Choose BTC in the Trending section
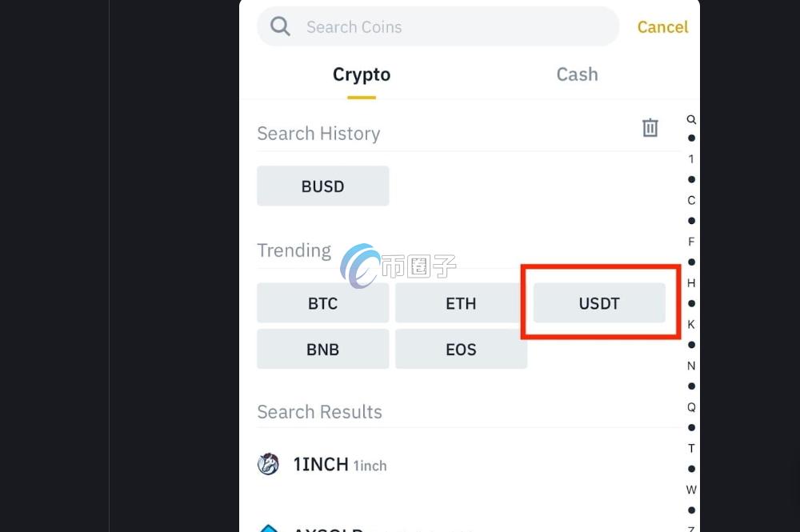Viewport: 800px width, 532px height. 322,303
